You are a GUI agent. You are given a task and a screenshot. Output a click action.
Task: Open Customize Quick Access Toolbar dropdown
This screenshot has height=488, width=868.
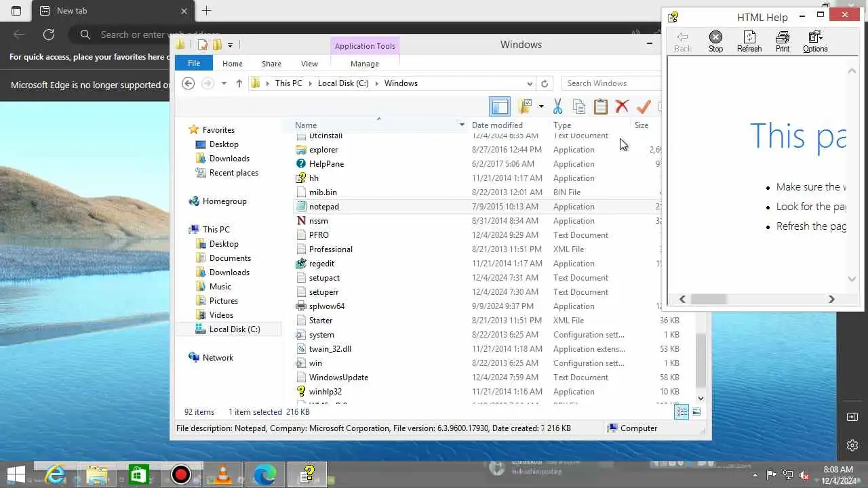(231, 45)
